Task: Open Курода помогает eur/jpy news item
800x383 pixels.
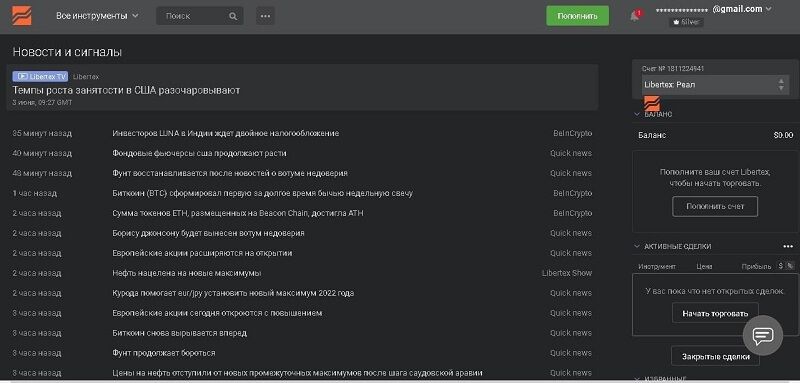Action: pyautogui.click(x=233, y=293)
